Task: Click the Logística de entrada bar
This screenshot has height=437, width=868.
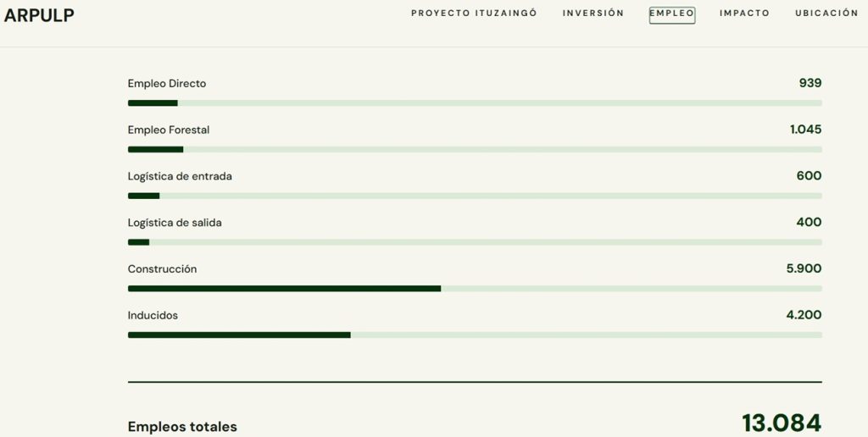Action: pyautogui.click(x=475, y=196)
